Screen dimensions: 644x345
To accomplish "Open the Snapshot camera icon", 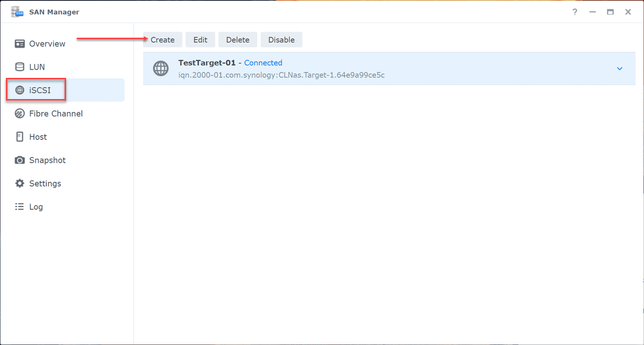I will point(19,160).
